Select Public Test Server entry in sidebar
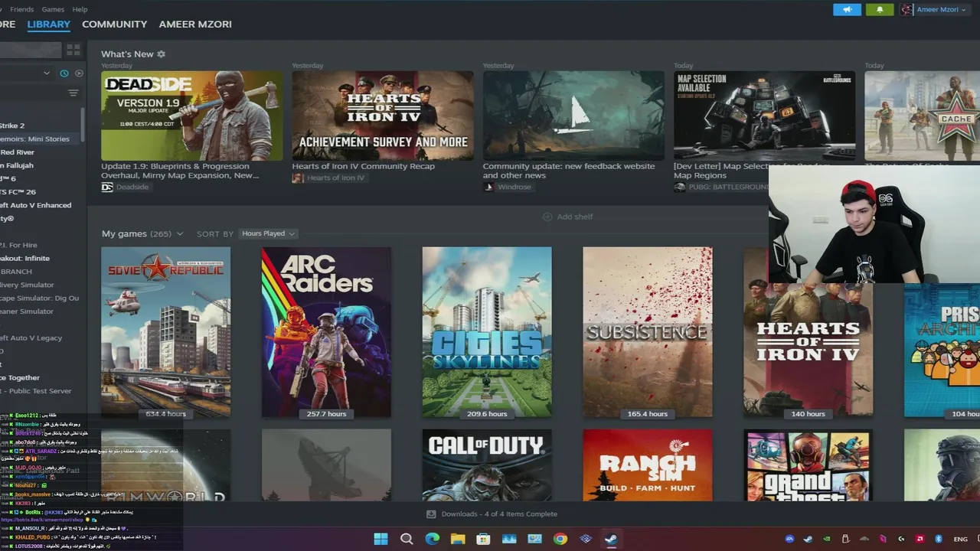This screenshot has width=980, height=551. [x=35, y=391]
